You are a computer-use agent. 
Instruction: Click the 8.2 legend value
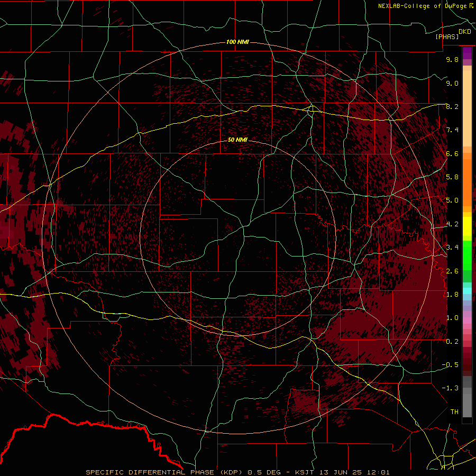(x=452, y=106)
